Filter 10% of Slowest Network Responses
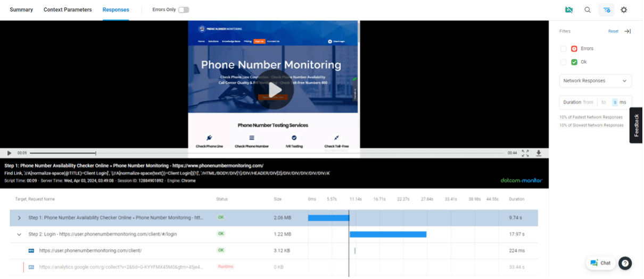 [591, 125]
